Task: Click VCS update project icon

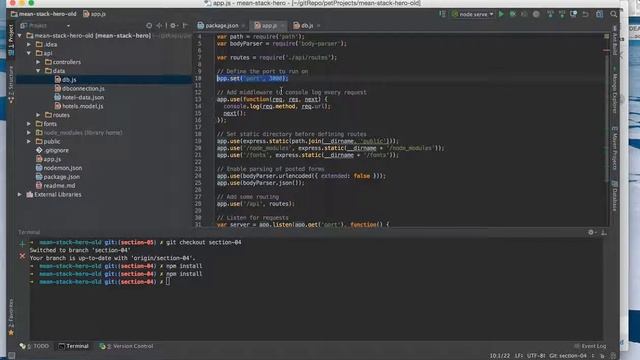Action: pos(550,14)
